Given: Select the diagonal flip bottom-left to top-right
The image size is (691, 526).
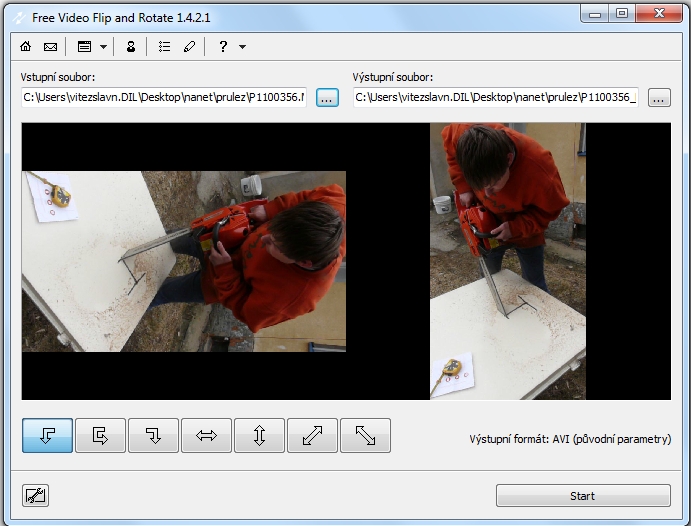Looking at the screenshot, I should 312,435.
